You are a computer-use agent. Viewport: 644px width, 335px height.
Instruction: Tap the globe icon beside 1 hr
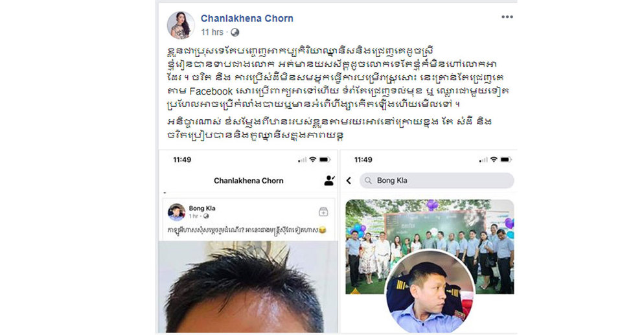click(x=206, y=216)
